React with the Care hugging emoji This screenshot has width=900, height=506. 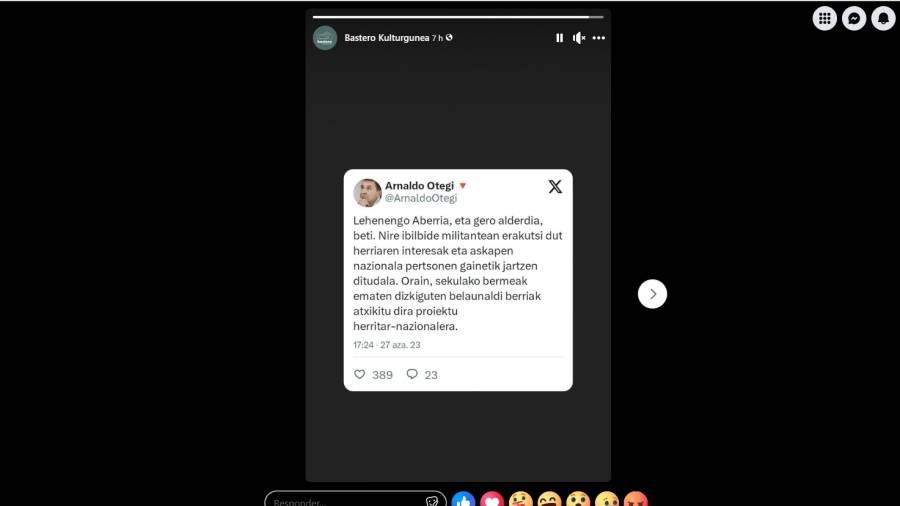pos(521,500)
